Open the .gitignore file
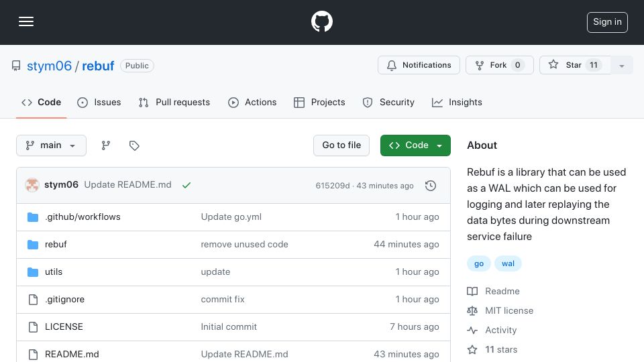 (64, 299)
